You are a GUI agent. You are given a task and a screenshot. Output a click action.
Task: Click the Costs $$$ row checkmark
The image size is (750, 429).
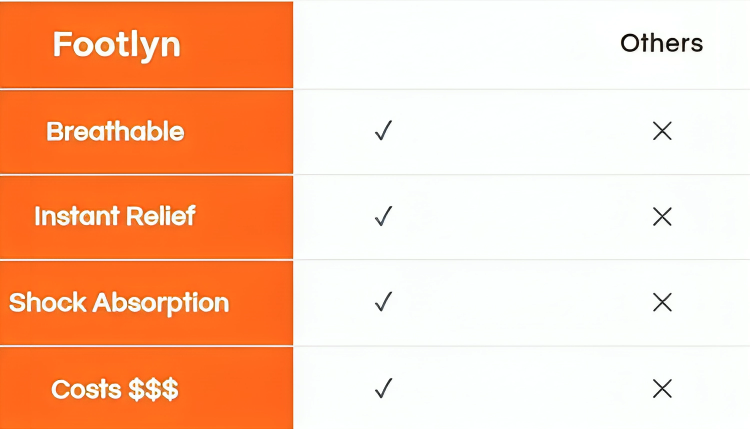point(381,388)
